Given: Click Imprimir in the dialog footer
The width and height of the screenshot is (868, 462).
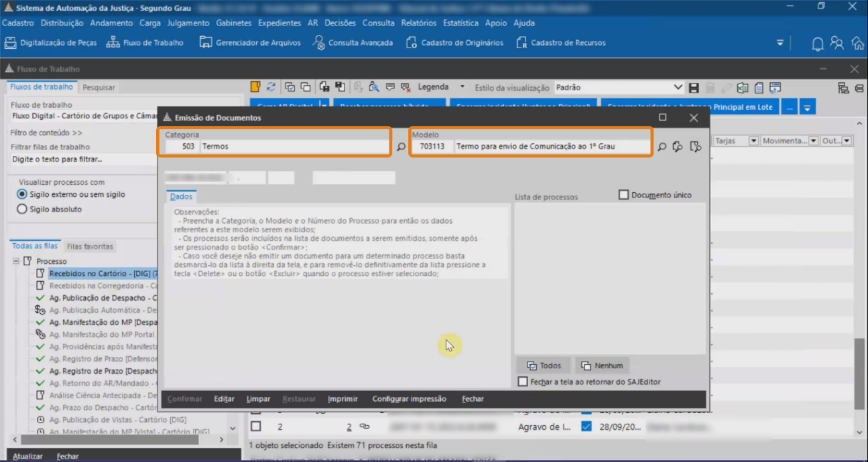Looking at the screenshot, I should click(343, 399).
